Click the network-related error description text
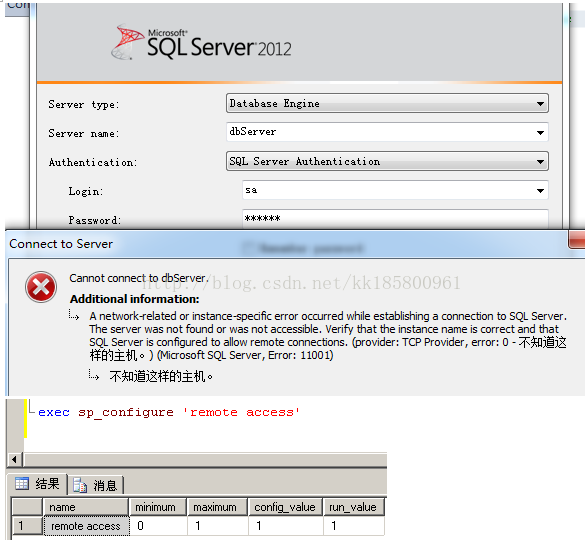 (328, 335)
